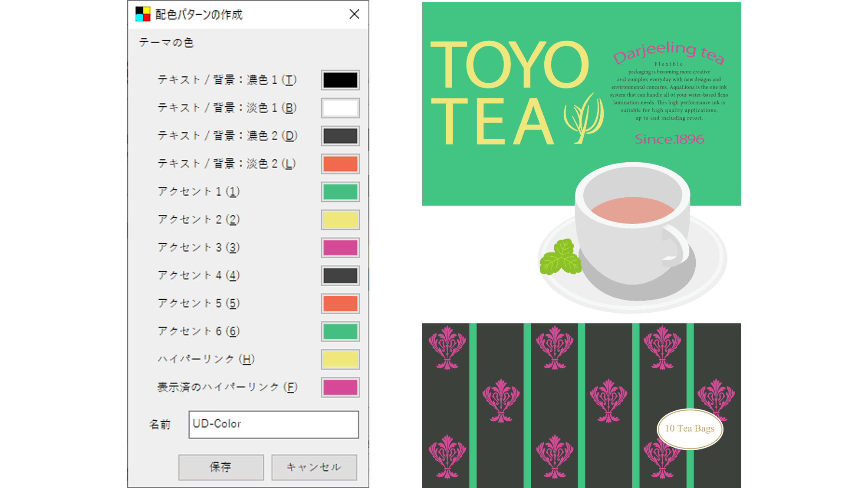Click the 'テキスト / 背景：濃色 1 (T)' label
Viewport: 868px width, 488px height.
point(227,80)
